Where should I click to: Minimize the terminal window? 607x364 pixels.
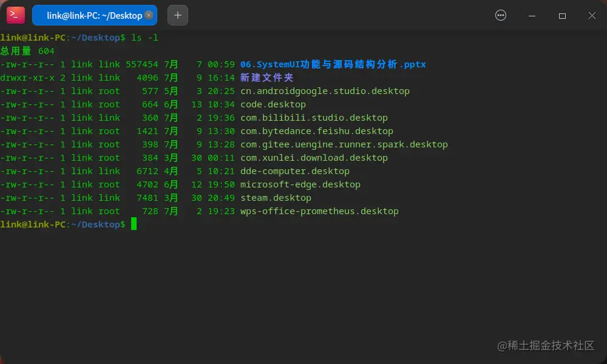pyautogui.click(x=532, y=16)
